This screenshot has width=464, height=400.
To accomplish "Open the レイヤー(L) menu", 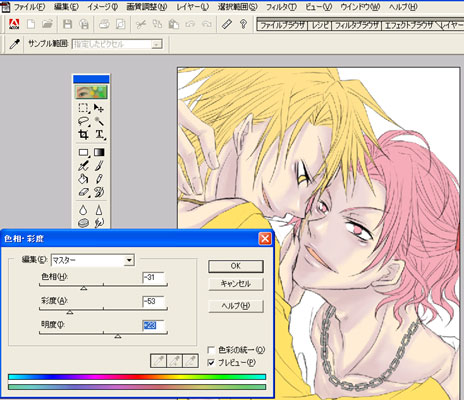I will tap(192, 6).
